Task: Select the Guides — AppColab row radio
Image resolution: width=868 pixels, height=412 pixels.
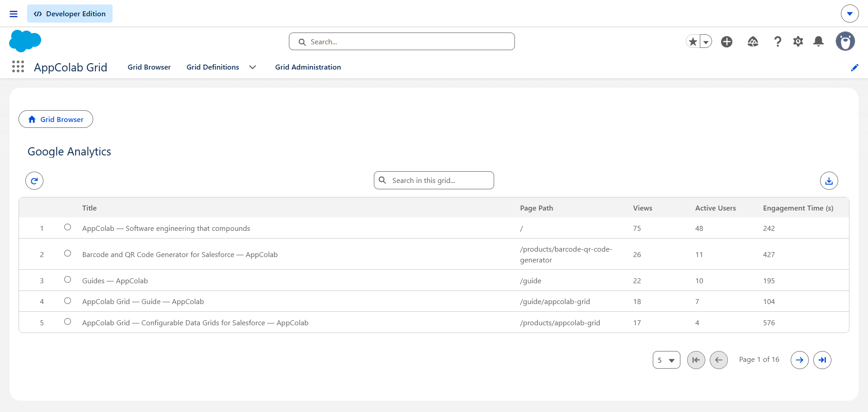Action: [x=67, y=280]
